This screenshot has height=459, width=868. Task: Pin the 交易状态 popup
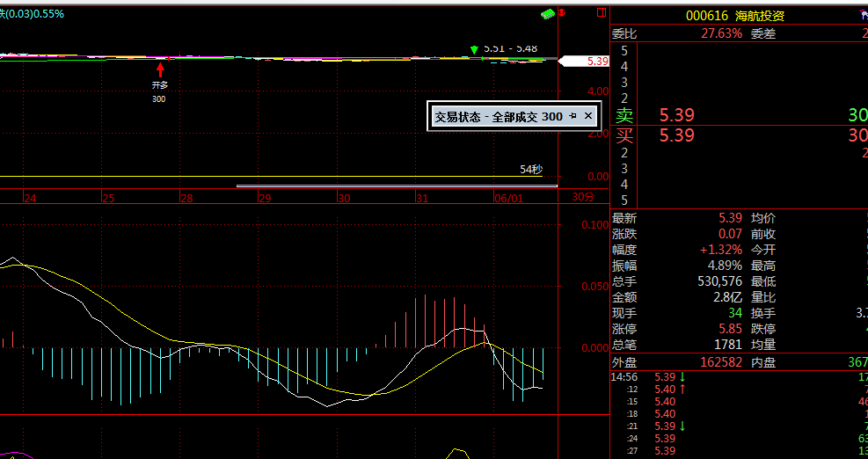(573, 116)
